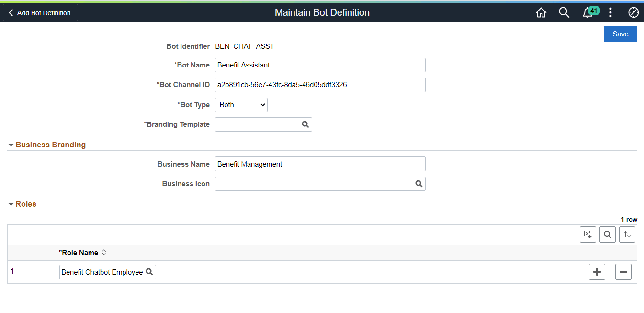Collapse the Roles section
Screen dimensions: 644x313
tap(11, 204)
